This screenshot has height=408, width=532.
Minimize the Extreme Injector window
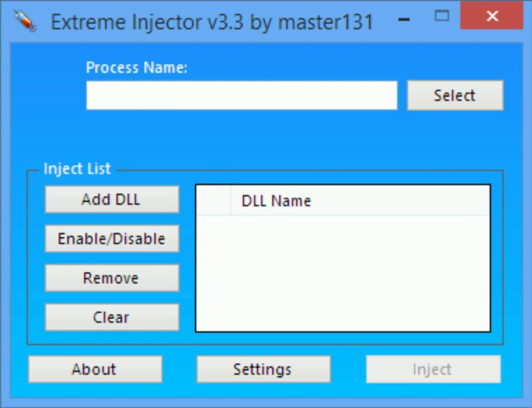[404, 20]
